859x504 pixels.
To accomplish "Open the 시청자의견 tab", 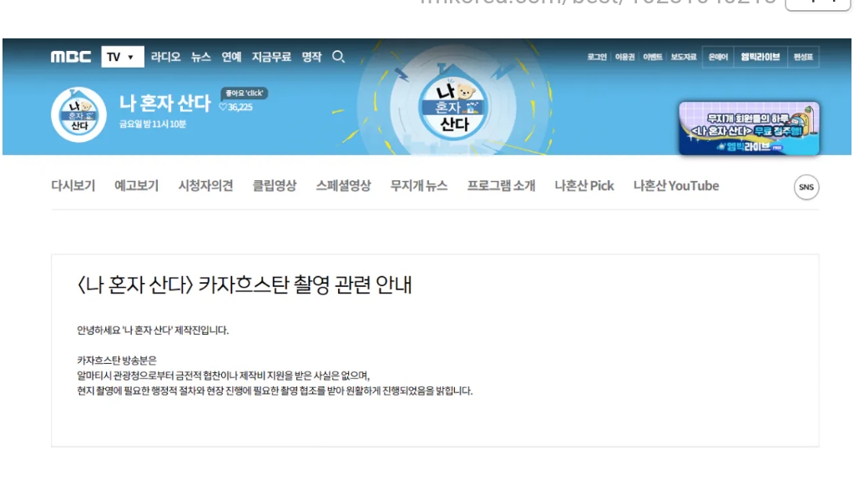I will pos(205,186).
